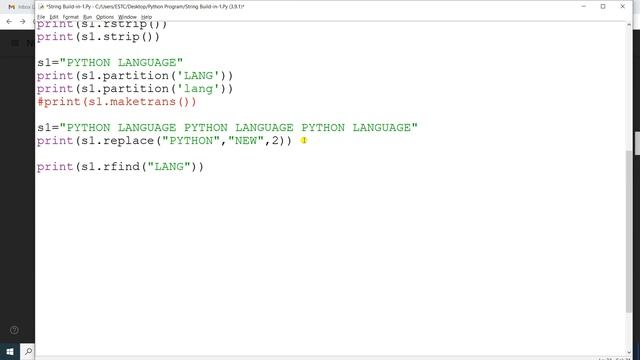640x360 pixels.
Task: Click the long s1 triple PYTHON LANGUAGE string line
Action: click(x=227, y=128)
